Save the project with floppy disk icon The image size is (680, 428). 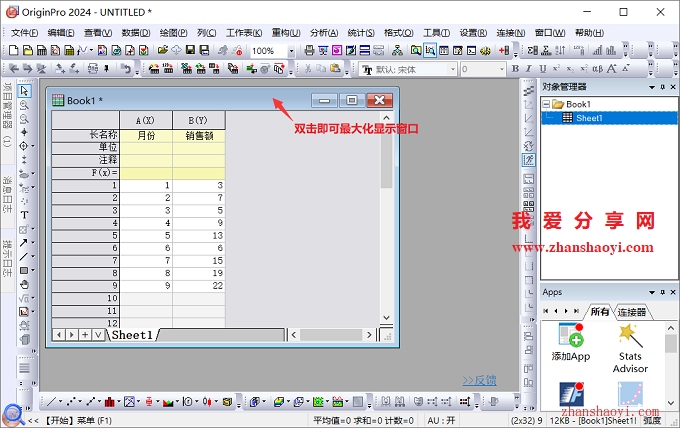(190, 51)
